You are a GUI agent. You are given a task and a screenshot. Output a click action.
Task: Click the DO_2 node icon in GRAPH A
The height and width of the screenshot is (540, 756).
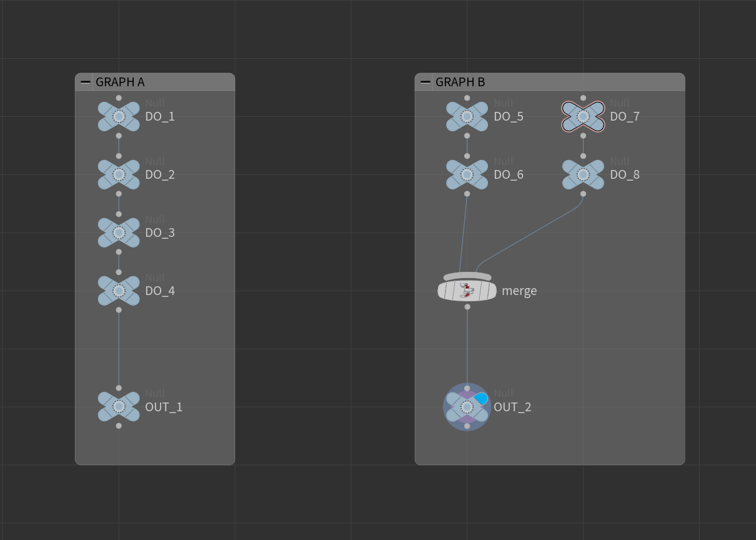118,174
